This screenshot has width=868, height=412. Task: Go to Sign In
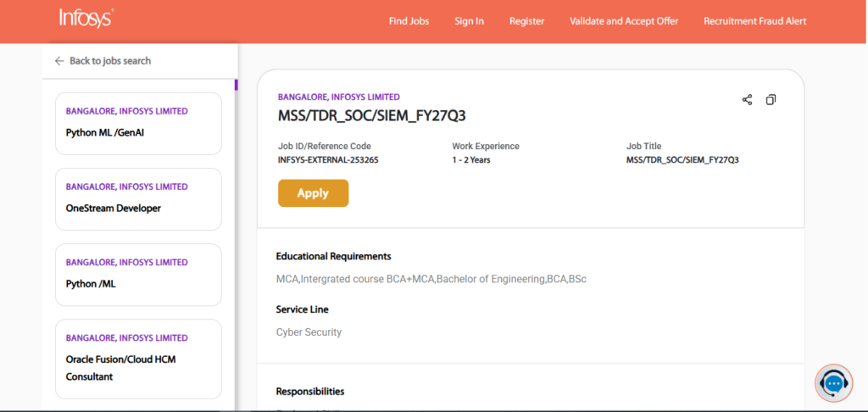click(x=469, y=21)
